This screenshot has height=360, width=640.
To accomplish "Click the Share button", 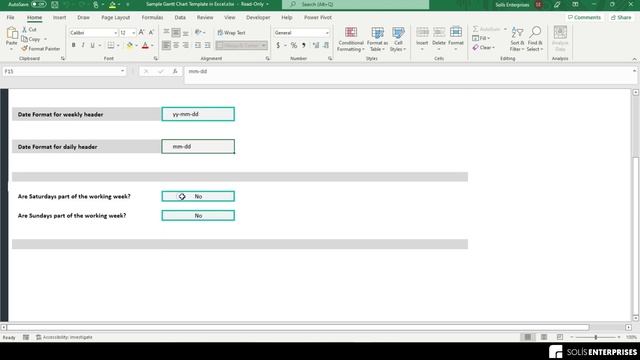I will point(621,18).
